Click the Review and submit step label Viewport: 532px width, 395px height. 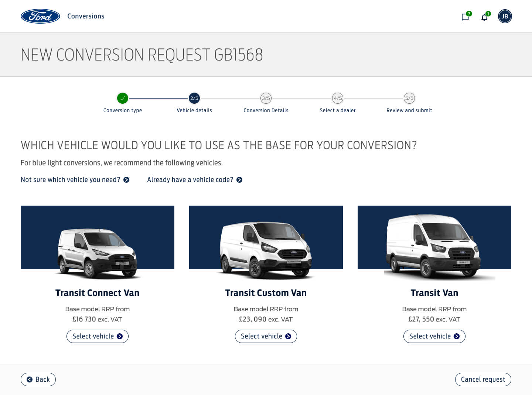click(x=409, y=110)
